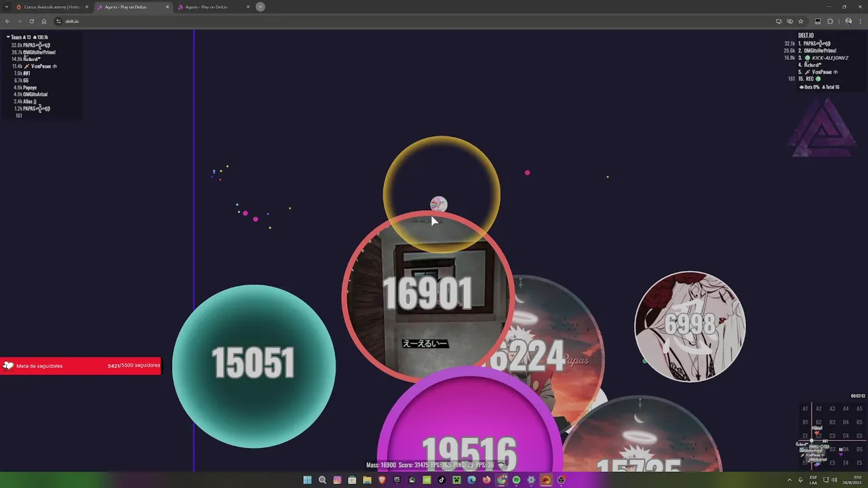Open site info icon beside delt.io address
The image size is (868, 488).
(x=59, y=21)
